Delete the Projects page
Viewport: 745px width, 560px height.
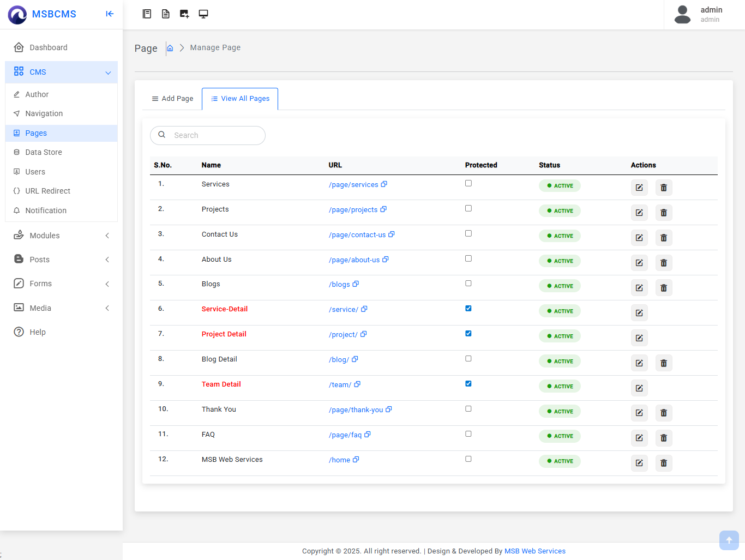pos(663,213)
